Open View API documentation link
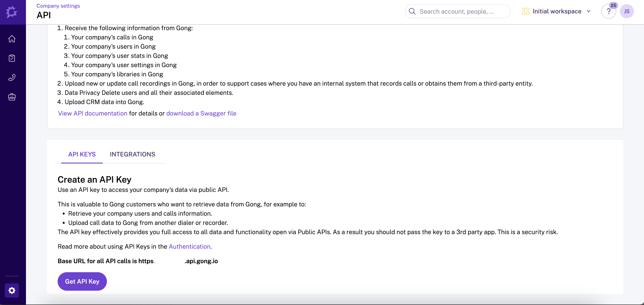 (x=92, y=113)
